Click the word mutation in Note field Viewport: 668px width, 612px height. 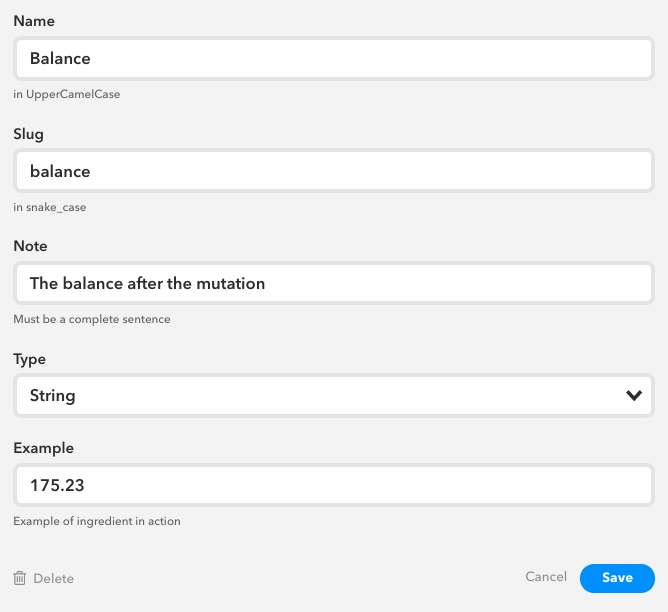[230, 283]
